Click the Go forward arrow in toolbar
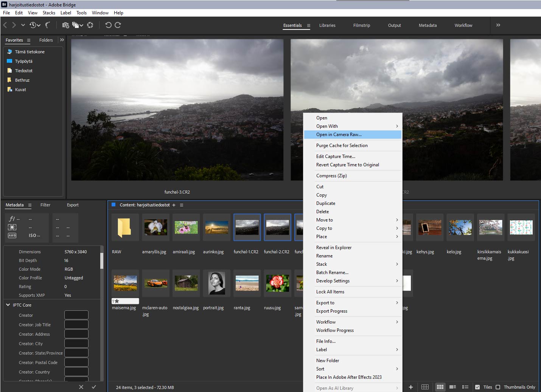Screen dimensions: 541x392 click(x=14, y=25)
